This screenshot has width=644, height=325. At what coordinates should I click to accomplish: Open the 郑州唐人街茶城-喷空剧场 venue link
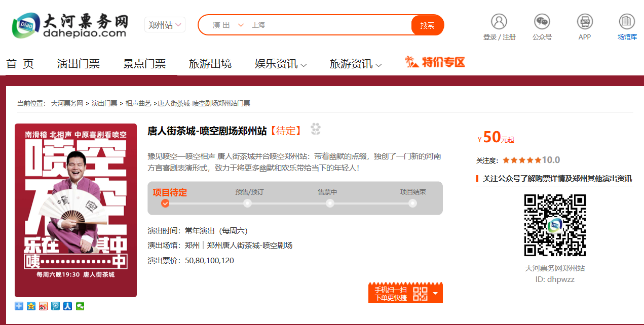(x=250, y=246)
